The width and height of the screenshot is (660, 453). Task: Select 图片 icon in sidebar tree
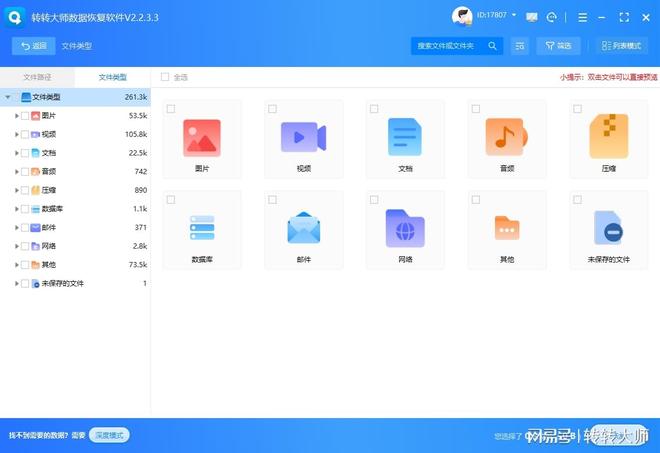[x=36, y=116]
